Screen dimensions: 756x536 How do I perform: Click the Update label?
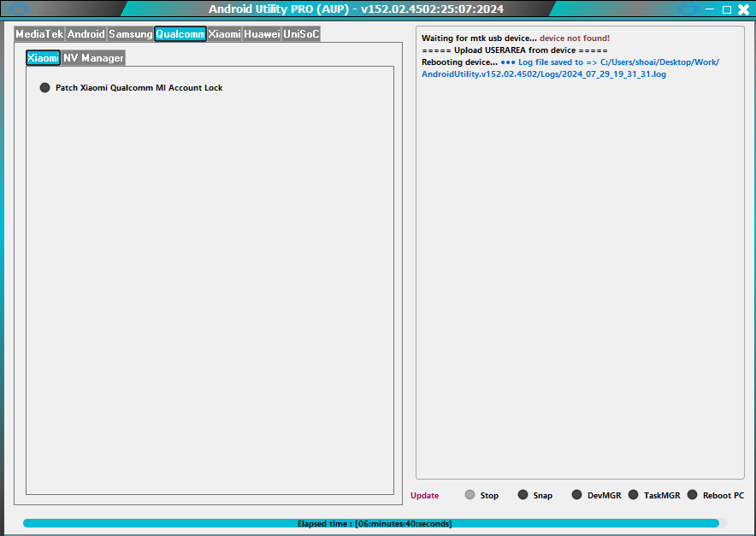426,495
